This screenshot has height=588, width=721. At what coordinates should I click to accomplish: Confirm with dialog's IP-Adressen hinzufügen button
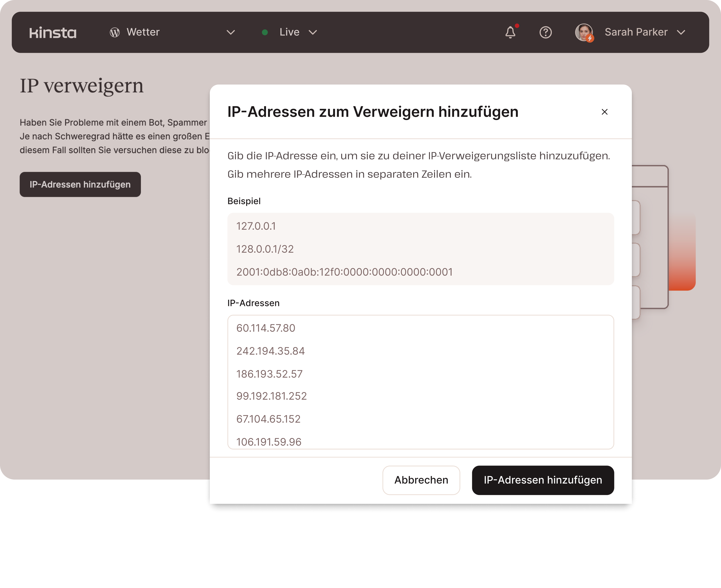click(543, 480)
